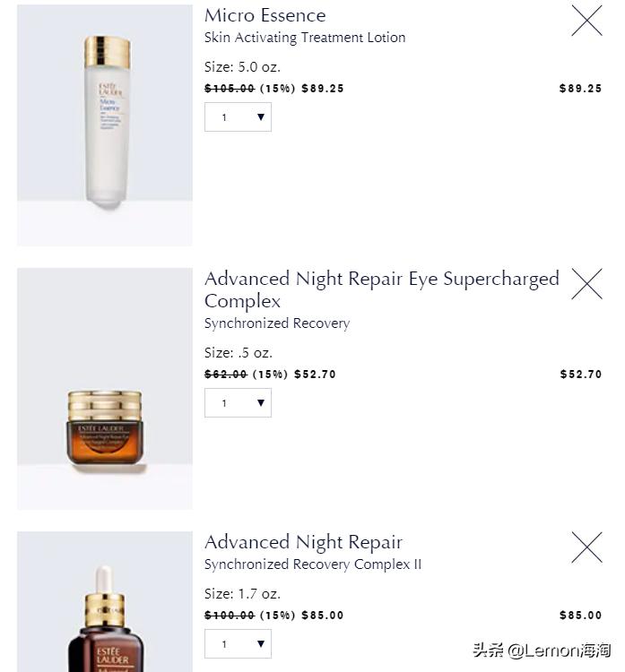The image size is (625, 672).
Task: Open the eye cream jar product image
Action: (105, 426)
